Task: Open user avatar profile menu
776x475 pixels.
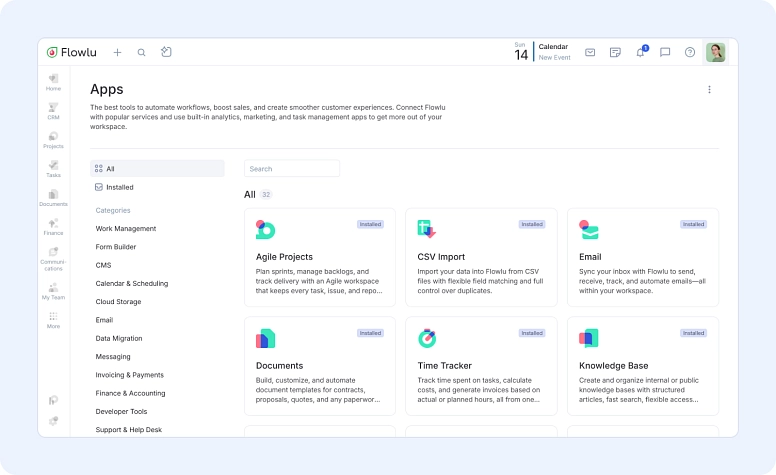Action: tap(716, 52)
